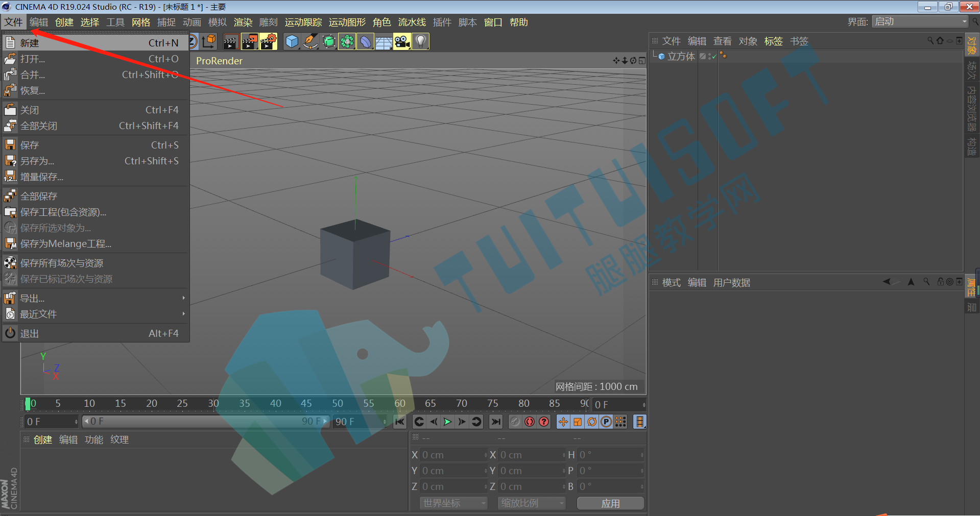The image size is (980, 516).
Task: Render to Picture Viewer
Action: (250, 41)
